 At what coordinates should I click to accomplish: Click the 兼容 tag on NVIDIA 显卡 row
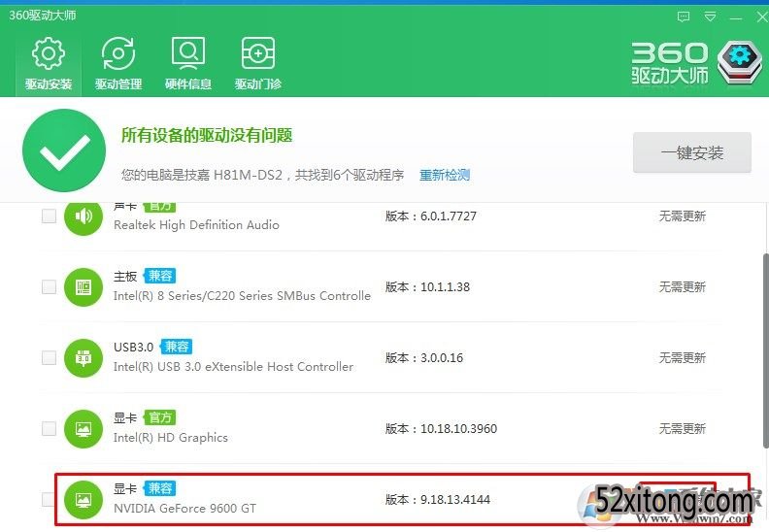click(x=160, y=488)
